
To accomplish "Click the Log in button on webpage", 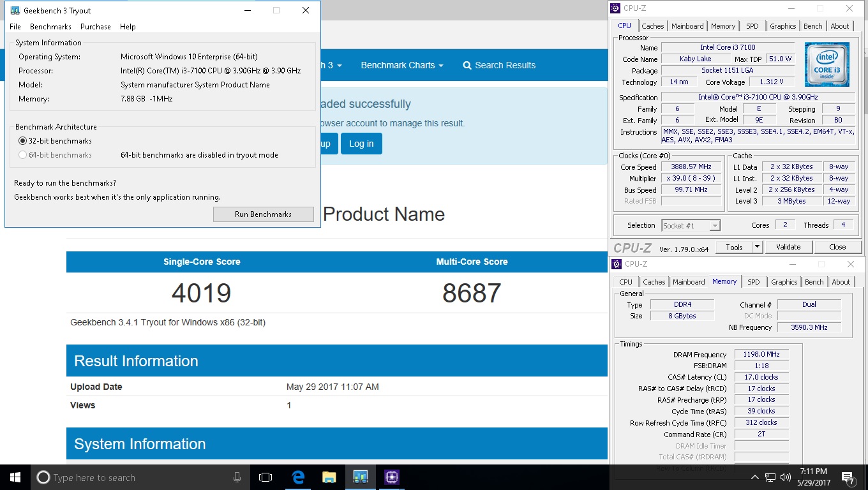I will (x=361, y=144).
